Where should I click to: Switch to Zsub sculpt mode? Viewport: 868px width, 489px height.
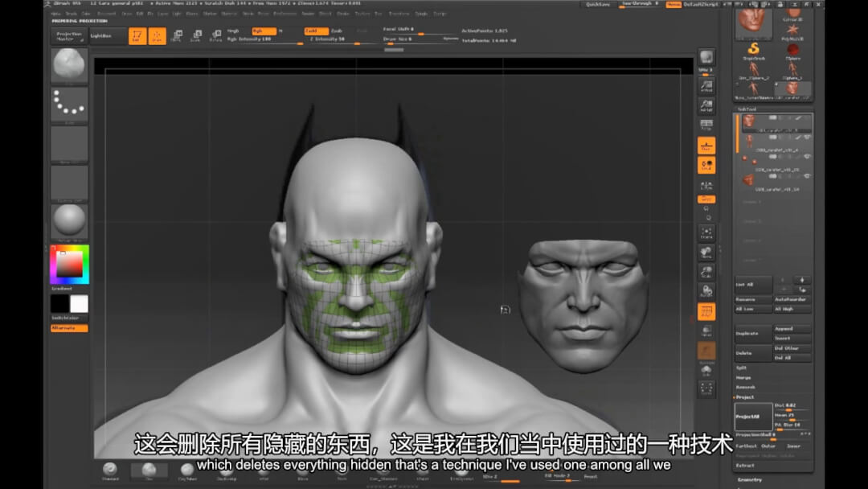(x=337, y=31)
